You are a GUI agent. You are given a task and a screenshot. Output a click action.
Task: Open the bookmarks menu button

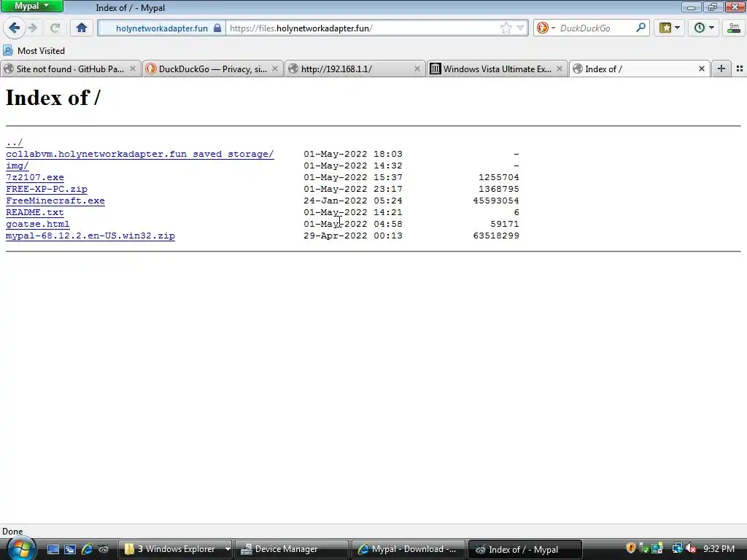[670, 28]
